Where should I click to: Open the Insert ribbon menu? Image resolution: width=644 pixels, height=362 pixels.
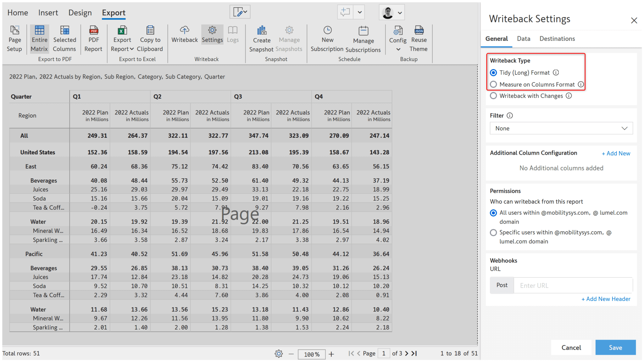[x=48, y=13]
